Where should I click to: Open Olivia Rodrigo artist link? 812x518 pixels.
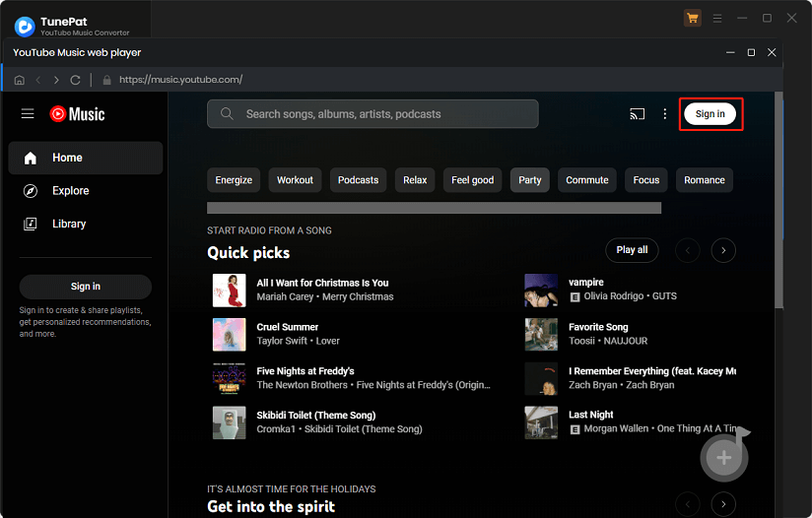[614, 296]
